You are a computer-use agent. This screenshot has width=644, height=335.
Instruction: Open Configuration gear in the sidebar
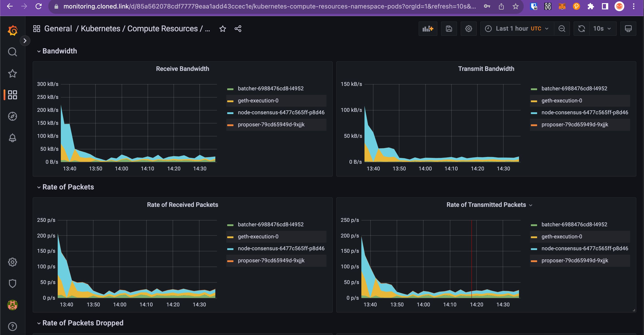pos(13,262)
